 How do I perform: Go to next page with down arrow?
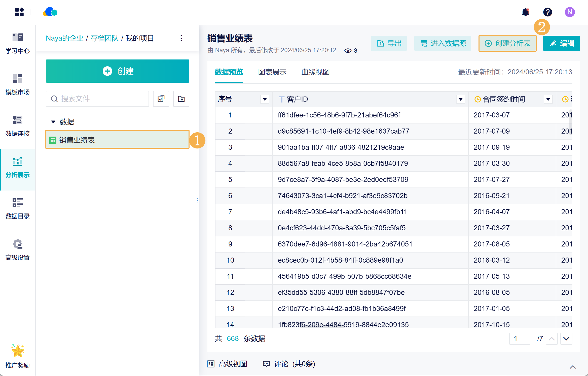tap(566, 339)
